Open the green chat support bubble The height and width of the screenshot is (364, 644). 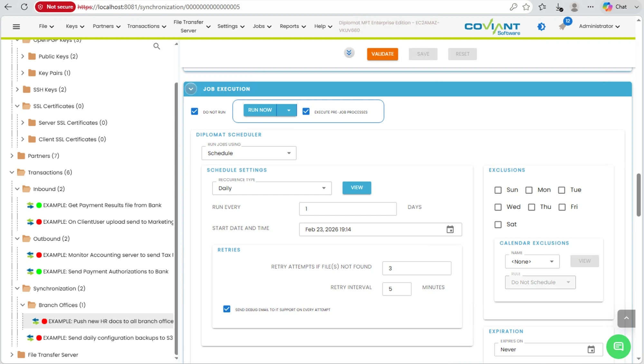[x=618, y=347]
